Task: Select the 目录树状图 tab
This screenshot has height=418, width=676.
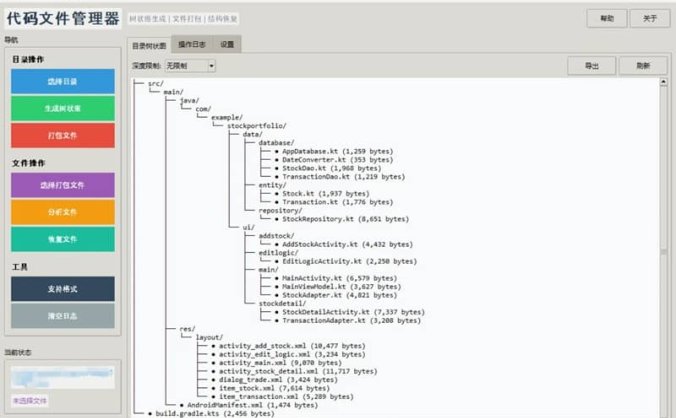Action: coord(150,45)
